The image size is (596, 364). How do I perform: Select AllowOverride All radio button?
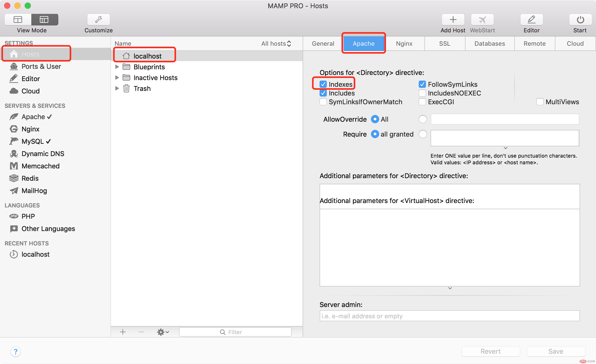click(x=375, y=119)
